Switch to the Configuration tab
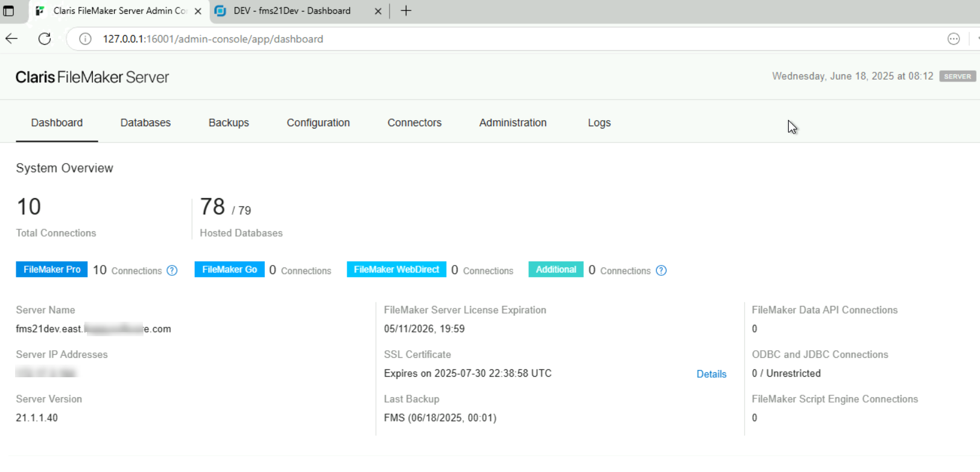 click(318, 123)
